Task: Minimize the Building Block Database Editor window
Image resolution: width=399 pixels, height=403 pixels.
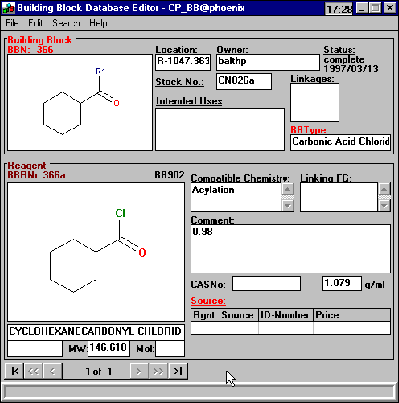Action: 362,8
